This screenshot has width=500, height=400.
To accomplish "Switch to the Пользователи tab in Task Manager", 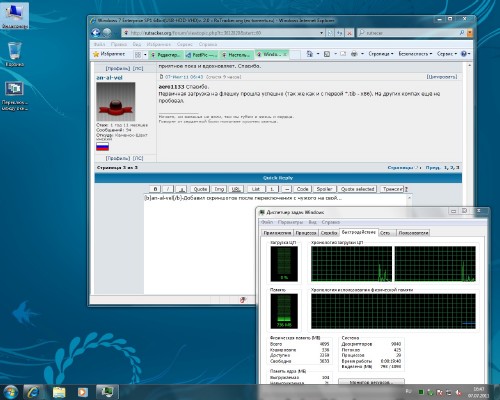I will point(413,233).
